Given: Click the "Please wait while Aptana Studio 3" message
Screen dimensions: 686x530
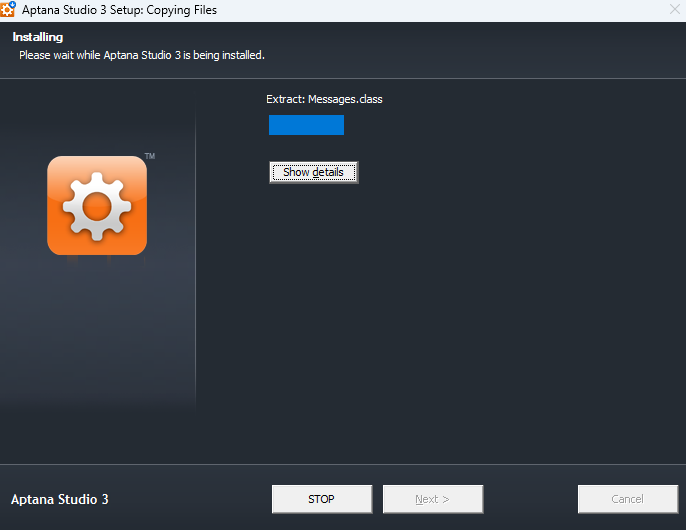Looking at the screenshot, I should [141, 55].
